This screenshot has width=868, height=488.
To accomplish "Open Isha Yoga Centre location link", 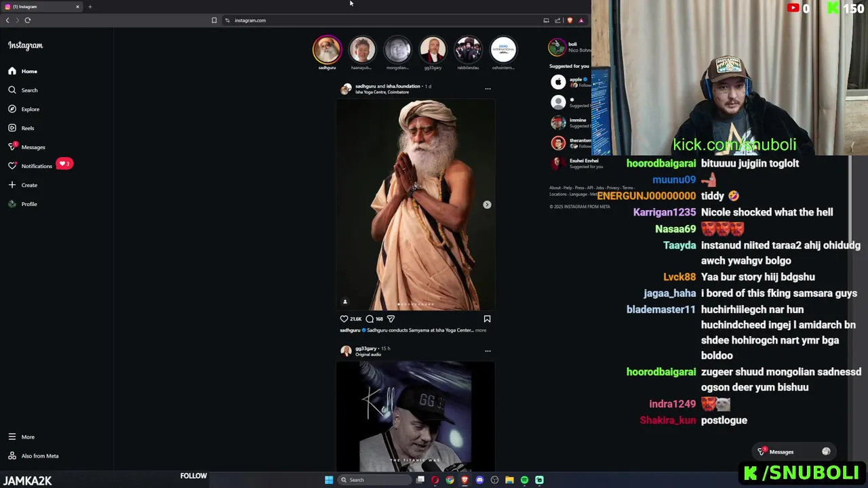I will click(382, 92).
